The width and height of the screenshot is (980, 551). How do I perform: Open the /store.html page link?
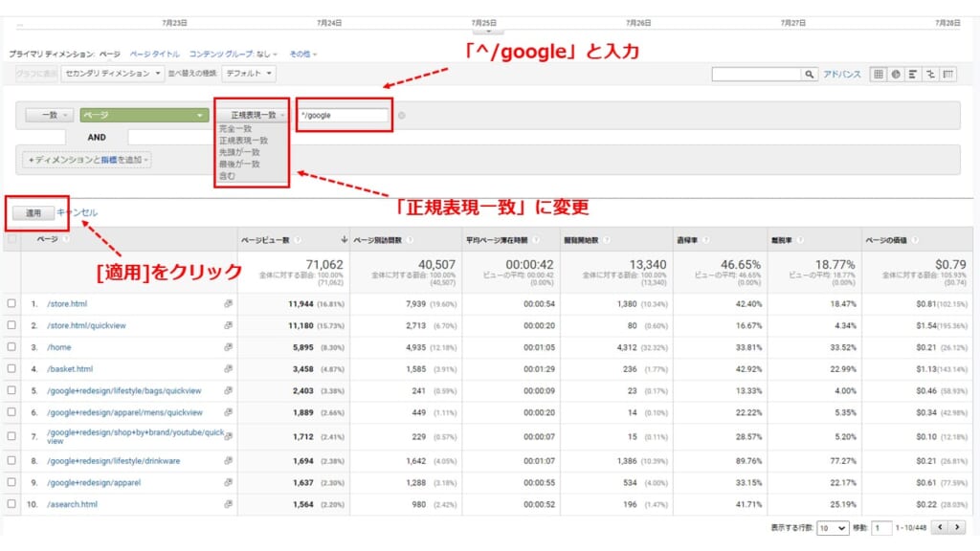tap(67, 304)
